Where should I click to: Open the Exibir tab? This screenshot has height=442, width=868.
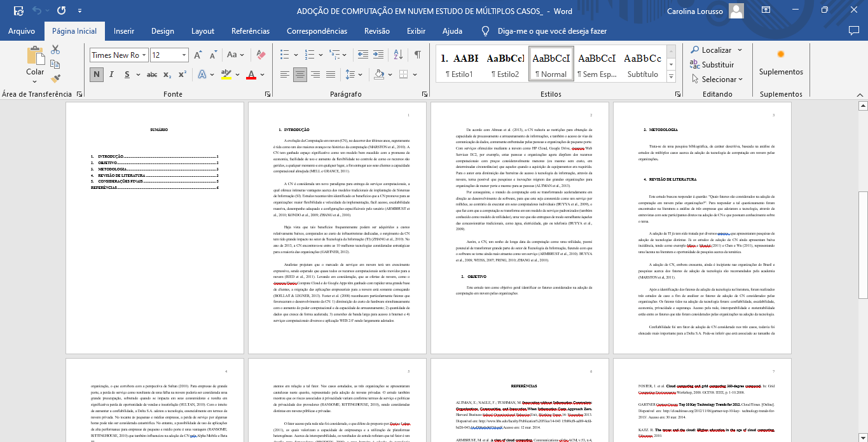[417, 31]
